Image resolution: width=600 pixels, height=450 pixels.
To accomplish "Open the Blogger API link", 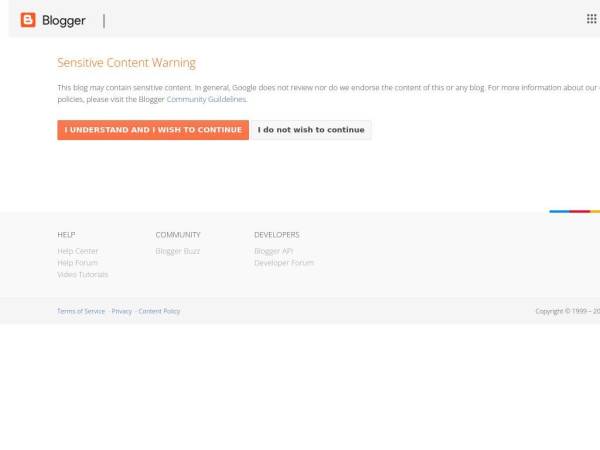I will tap(273, 251).
